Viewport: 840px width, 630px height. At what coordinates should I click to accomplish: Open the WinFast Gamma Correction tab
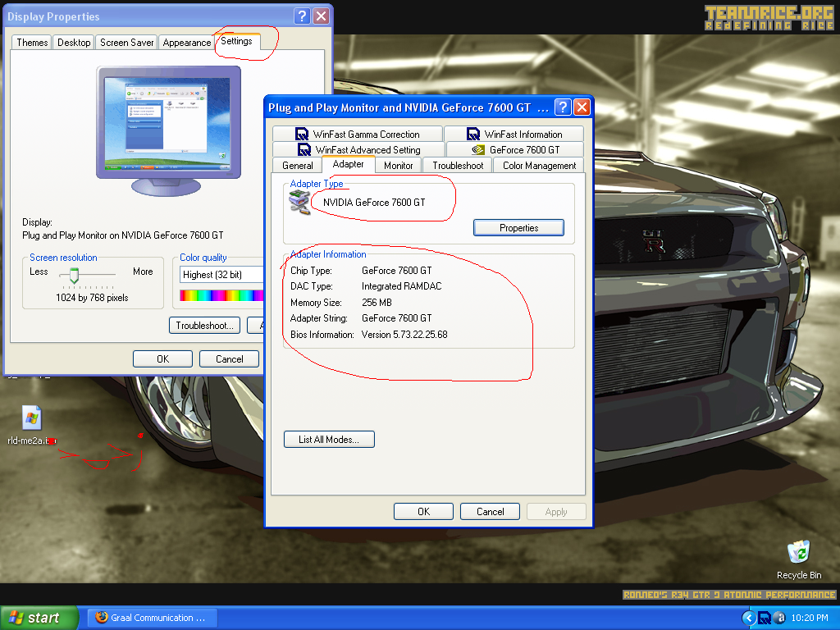358,134
